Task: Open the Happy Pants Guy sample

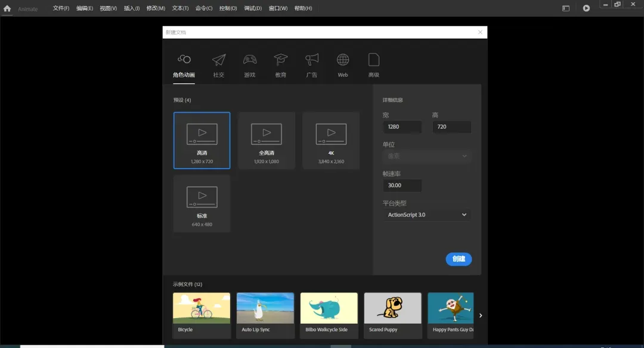Action: pyautogui.click(x=451, y=315)
